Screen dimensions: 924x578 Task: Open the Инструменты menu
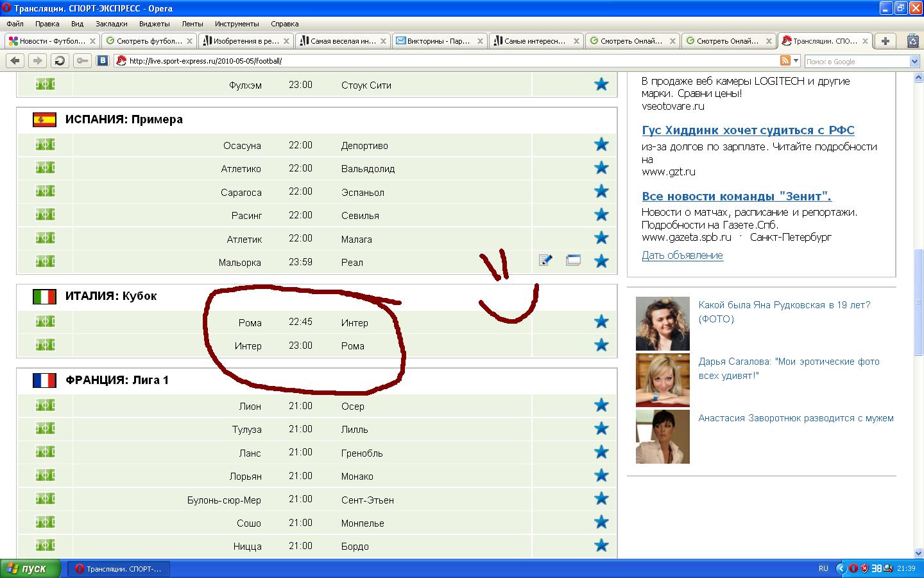(x=237, y=24)
